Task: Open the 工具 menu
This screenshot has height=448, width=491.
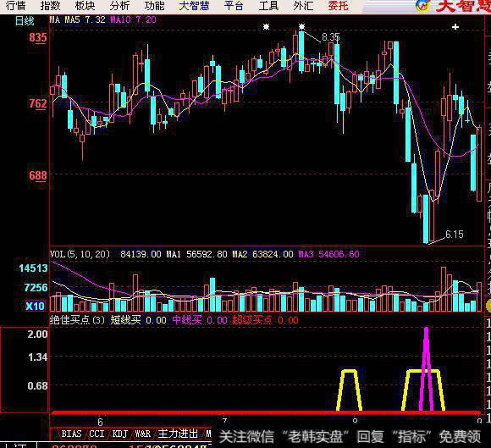Action: 268,6
